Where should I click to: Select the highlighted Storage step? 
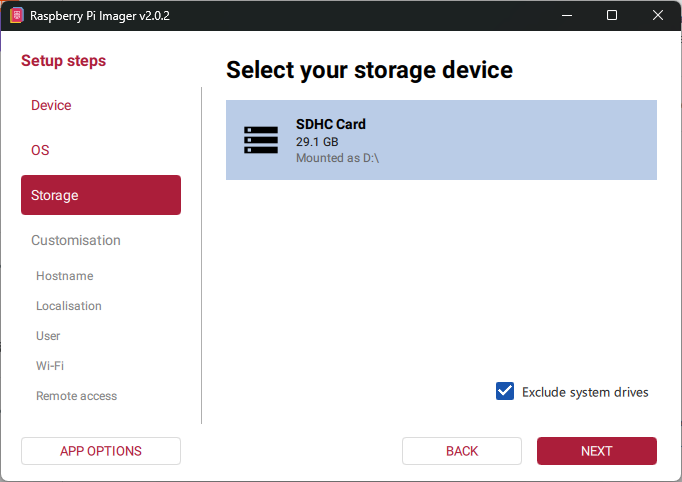pyautogui.click(x=100, y=195)
